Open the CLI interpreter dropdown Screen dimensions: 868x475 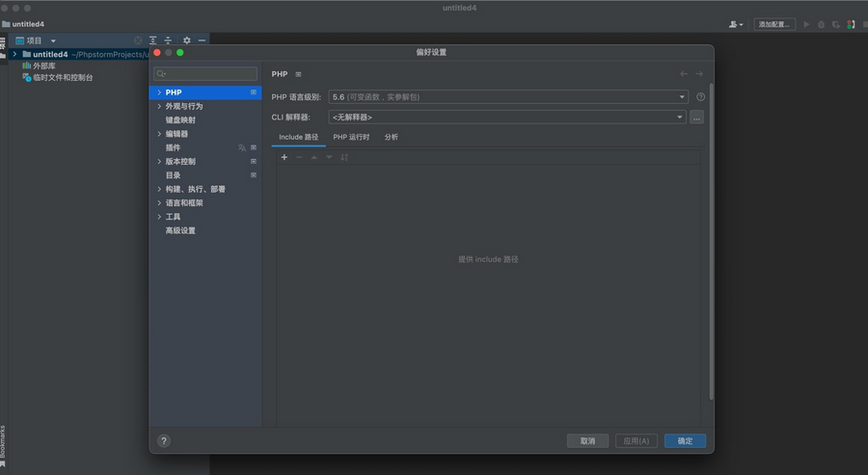(x=507, y=118)
